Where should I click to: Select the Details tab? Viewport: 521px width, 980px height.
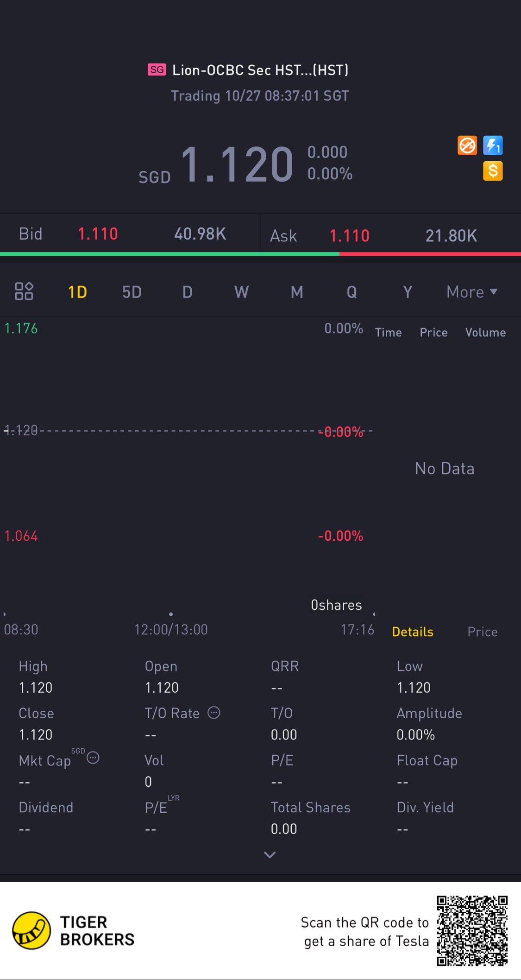412,632
